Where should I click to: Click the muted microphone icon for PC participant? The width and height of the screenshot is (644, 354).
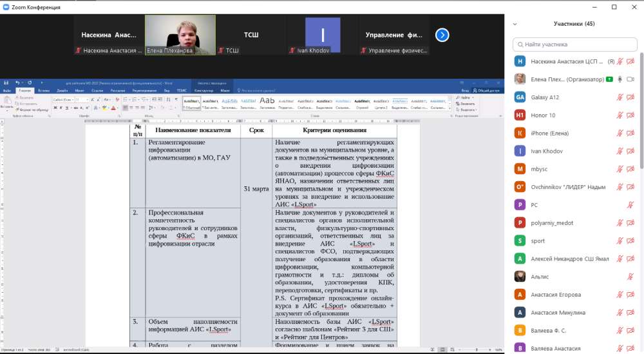point(630,205)
